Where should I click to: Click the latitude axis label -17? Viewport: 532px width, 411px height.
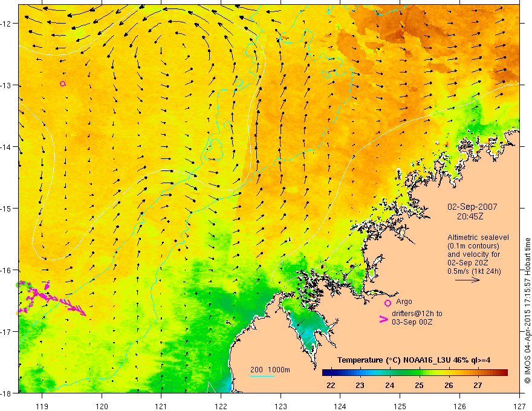tap(7, 331)
